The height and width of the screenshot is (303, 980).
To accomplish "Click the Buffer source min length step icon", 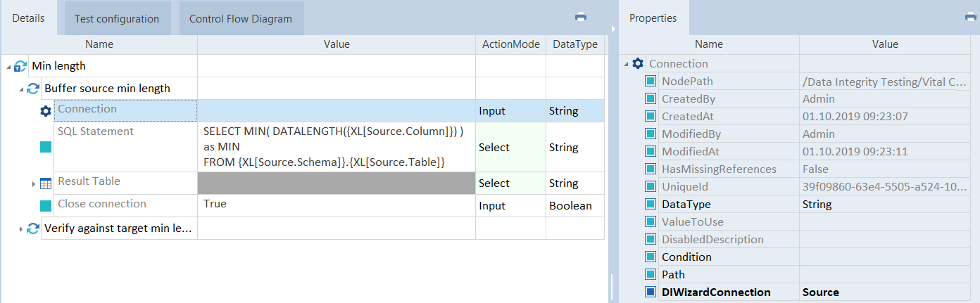I will [33, 89].
